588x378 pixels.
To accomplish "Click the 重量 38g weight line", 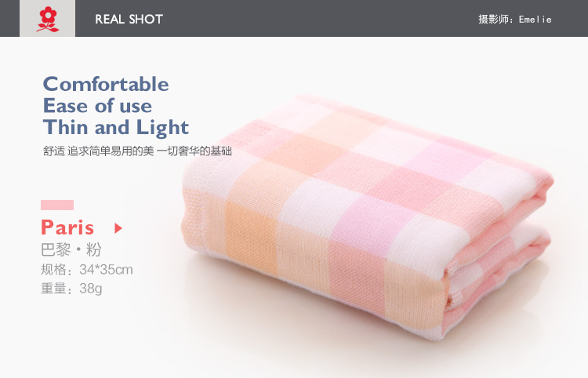I will point(71,289).
